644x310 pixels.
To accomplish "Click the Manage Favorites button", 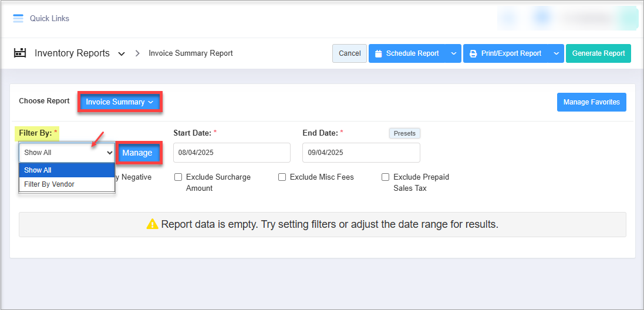I will pyautogui.click(x=591, y=102).
